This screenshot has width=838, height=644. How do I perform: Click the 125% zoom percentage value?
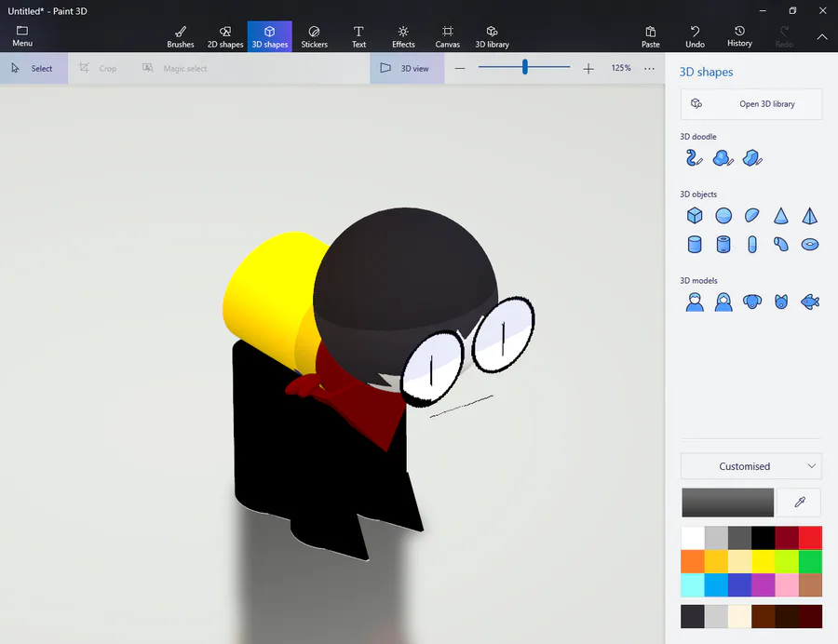(621, 68)
